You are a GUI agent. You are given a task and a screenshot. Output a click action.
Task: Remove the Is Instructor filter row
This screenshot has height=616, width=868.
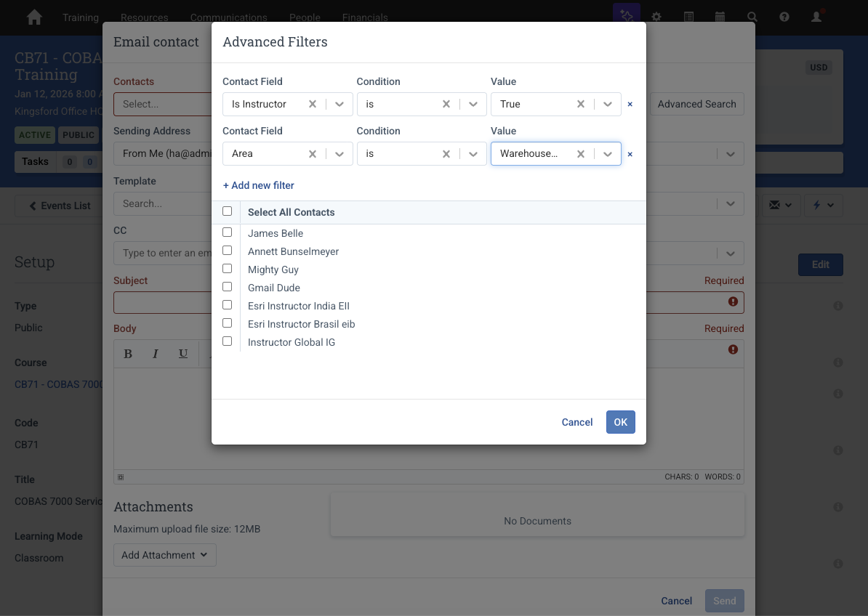pyautogui.click(x=630, y=104)
